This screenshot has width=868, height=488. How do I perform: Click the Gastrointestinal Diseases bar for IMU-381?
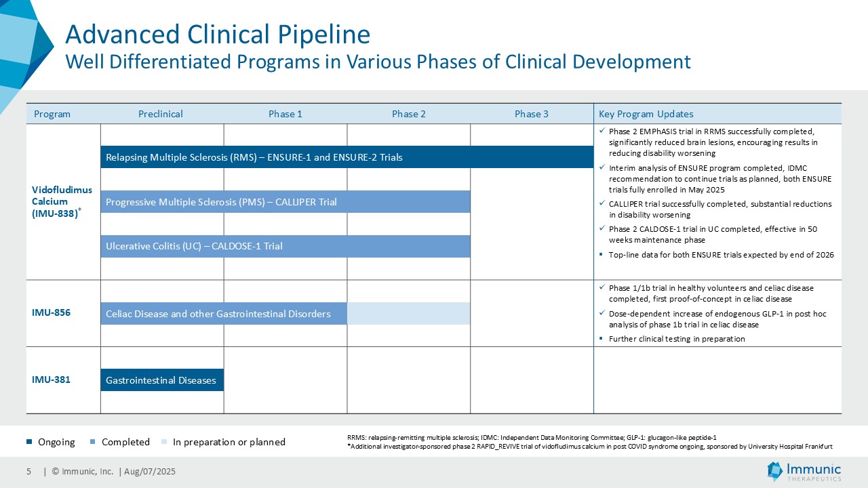162,380
